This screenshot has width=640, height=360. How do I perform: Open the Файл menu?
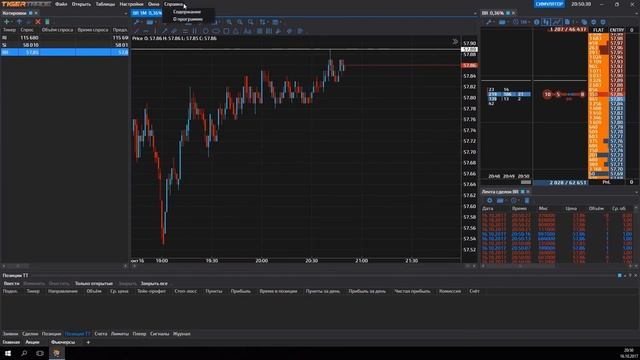[x=61, y=4]
